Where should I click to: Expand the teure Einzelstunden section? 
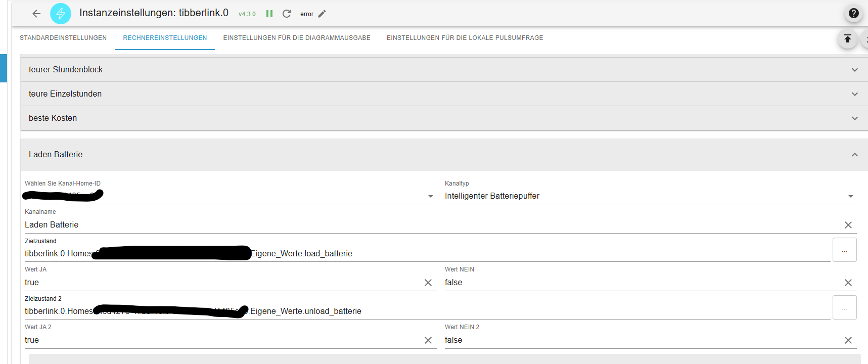click(855, 94)
